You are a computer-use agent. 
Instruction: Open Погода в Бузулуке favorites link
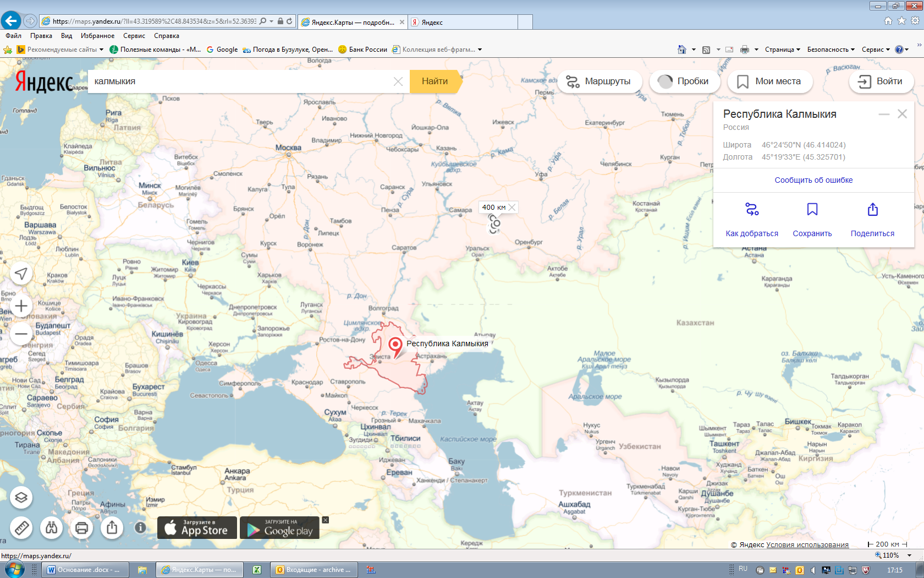[x=288, y=50]
